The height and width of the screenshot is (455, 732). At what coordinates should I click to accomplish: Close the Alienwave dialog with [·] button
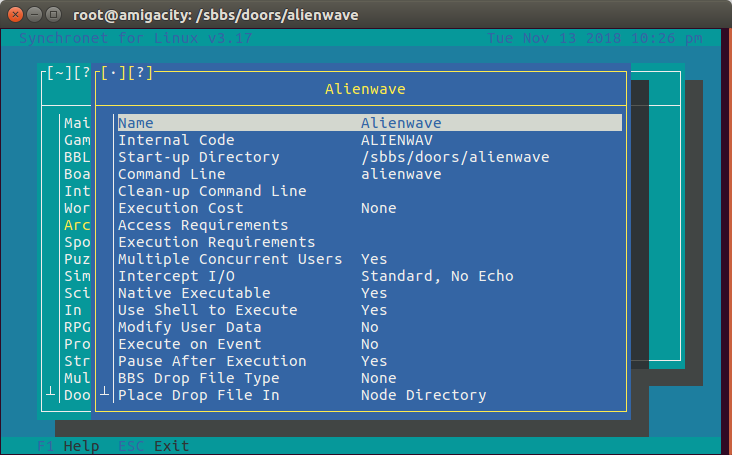(x=113, y=73)
